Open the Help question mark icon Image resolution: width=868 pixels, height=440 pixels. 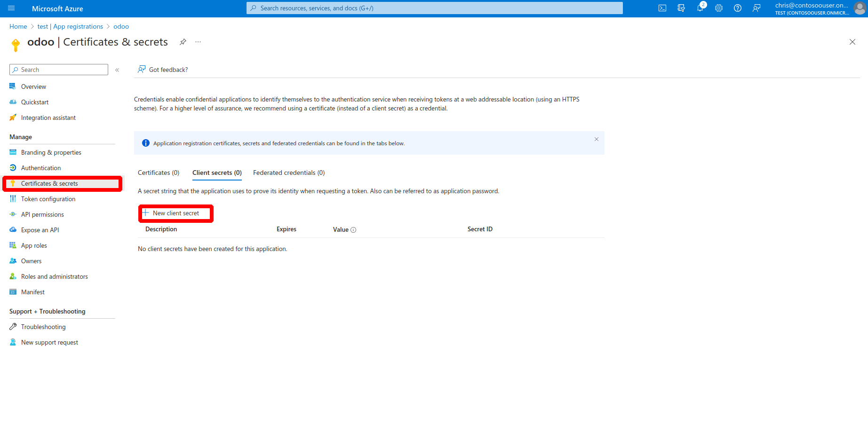(738, 8)
